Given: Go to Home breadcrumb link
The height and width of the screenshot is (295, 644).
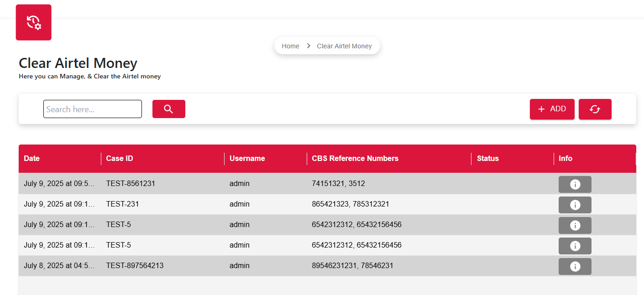Looking at the screenshot, I should pos(290,46).
